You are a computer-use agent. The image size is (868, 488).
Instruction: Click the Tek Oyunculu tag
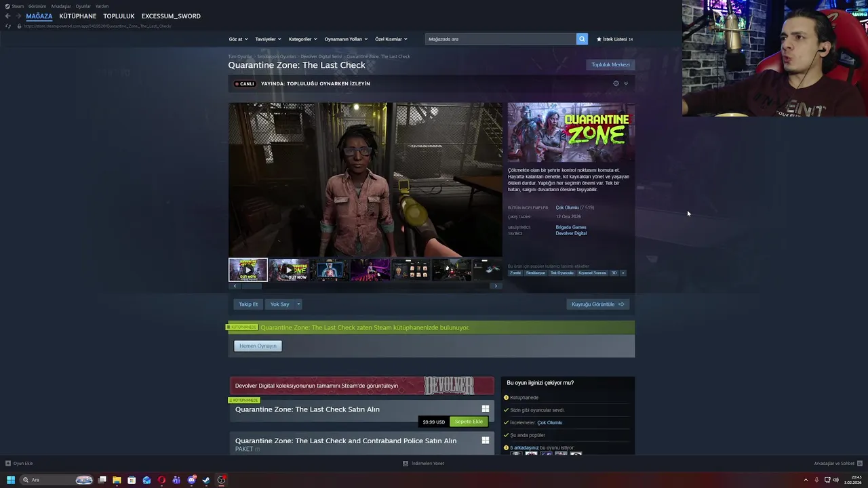561,273
